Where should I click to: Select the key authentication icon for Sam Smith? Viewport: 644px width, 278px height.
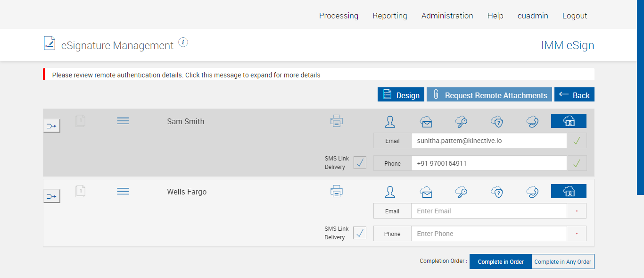tap(461, 122)
